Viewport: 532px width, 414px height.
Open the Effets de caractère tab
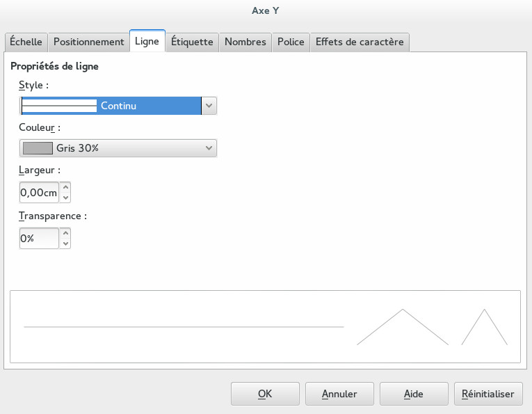359,42
